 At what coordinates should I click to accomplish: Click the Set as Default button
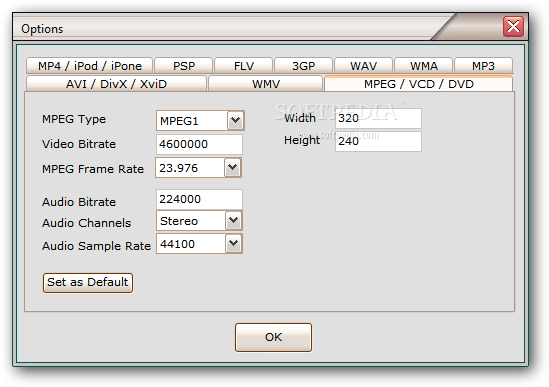88,283
